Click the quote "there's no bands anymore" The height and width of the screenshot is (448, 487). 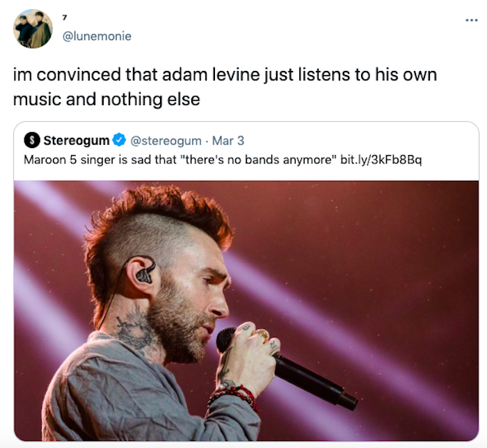(257, 159)
